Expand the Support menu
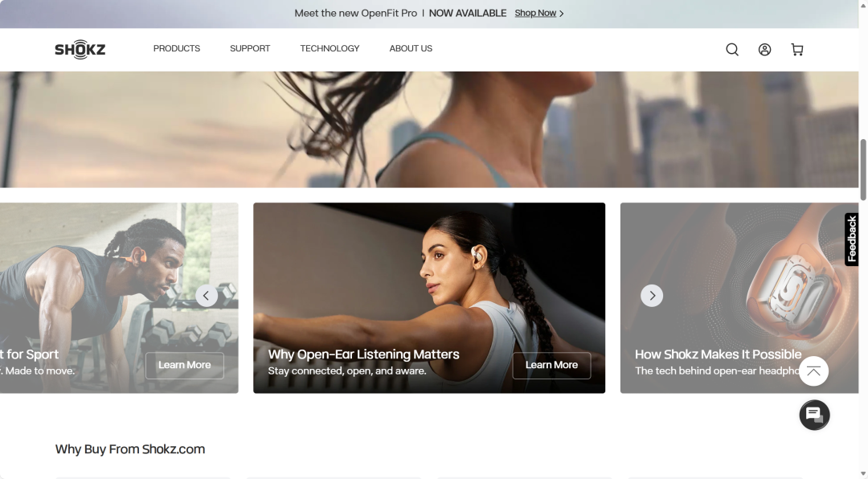This screenshot has height=479, width=868. (x=250, y=49)
